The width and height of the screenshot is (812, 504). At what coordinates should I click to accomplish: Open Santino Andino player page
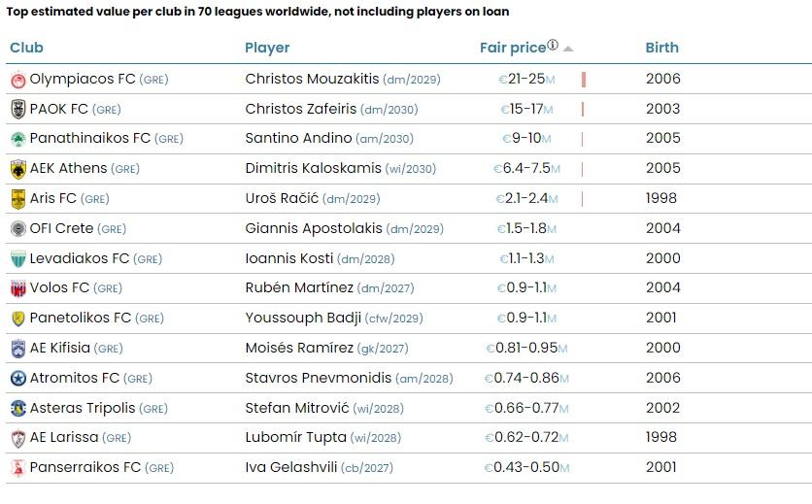[x=297, y=139]
